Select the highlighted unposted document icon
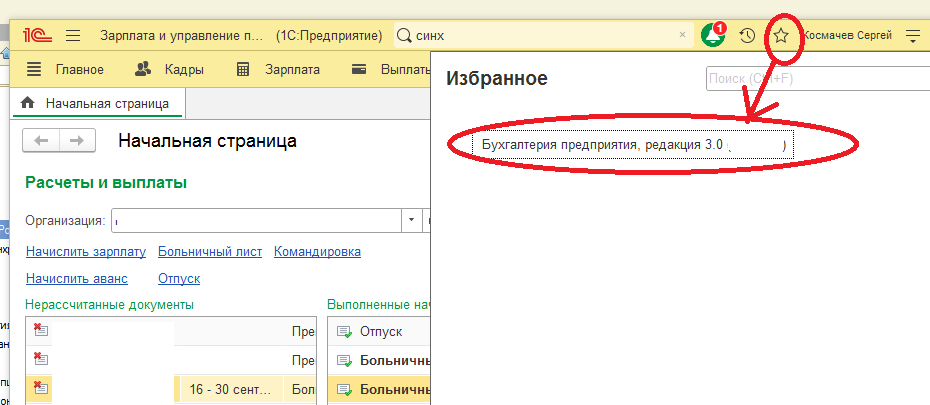Image resolution: width=930 pixels, height=405 pixels. [x=40, y=388]
